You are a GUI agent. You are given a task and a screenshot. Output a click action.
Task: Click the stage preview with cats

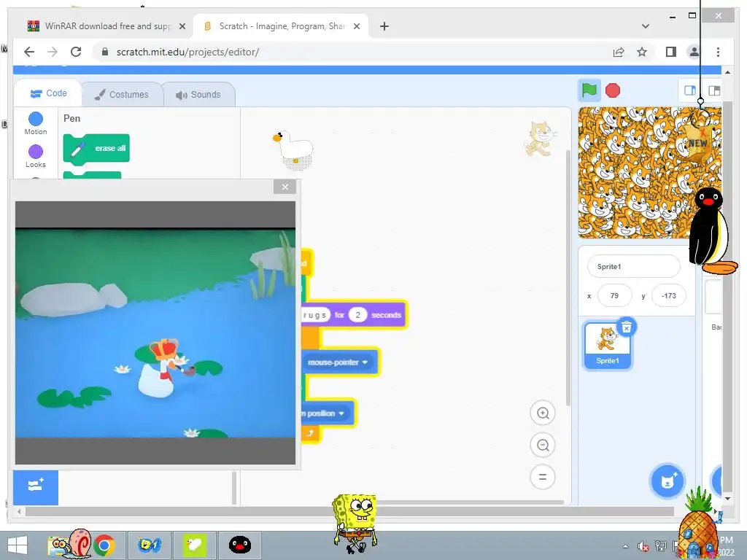(x=650, y=173)
